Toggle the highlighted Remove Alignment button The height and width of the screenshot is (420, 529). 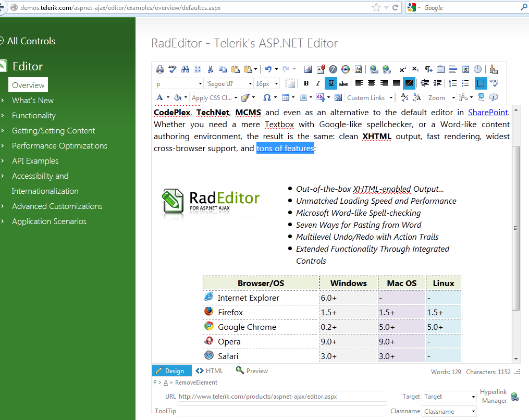pos(409,83)
